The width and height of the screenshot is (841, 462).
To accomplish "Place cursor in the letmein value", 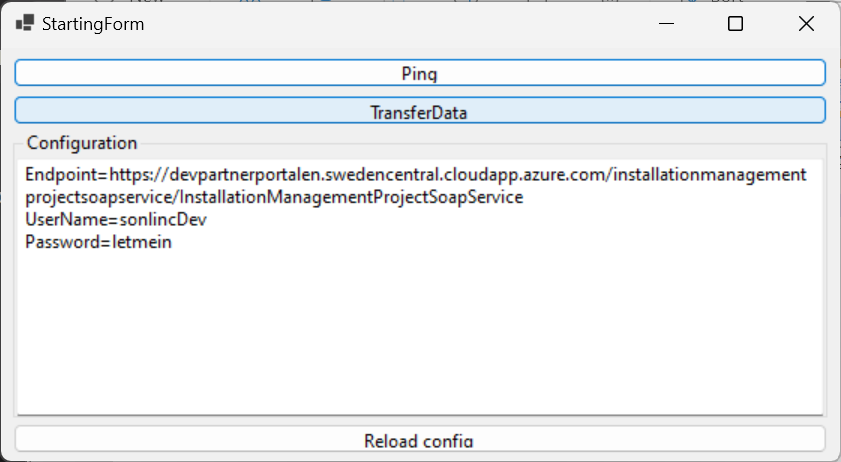I will pyautogui.click(x=142, y=242).
